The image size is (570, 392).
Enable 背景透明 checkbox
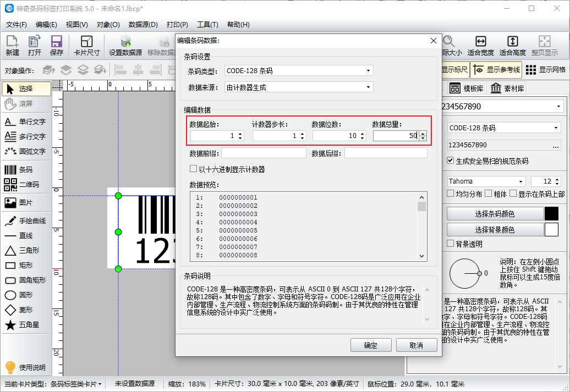point(451,244)
